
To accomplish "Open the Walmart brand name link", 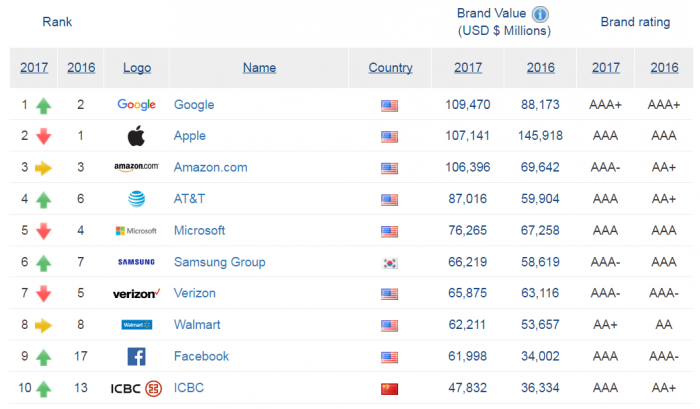I will (197, 325).
